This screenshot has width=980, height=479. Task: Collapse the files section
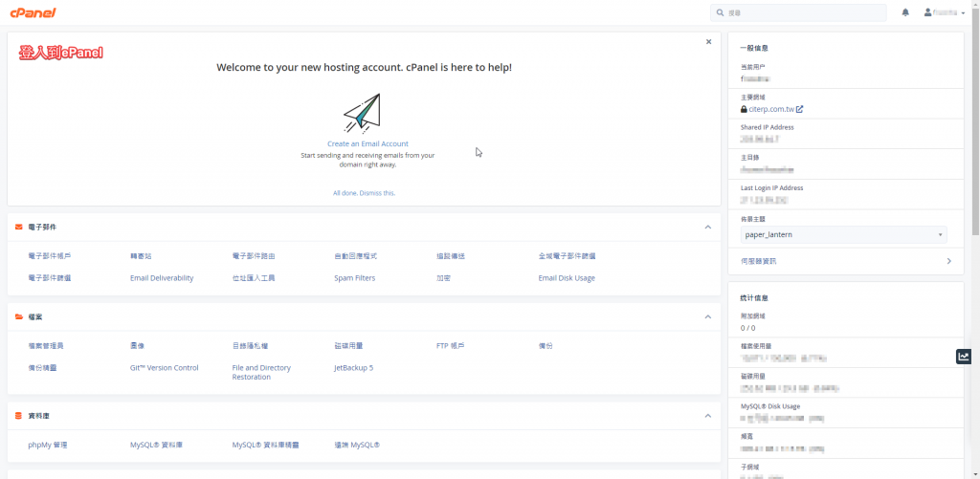[x=707, y=316]
